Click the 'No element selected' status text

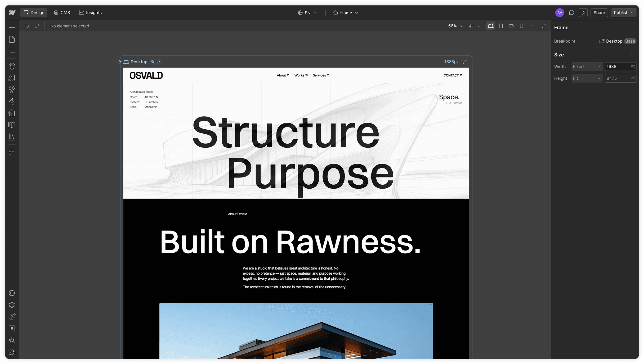pyautogui.click(x=70, y=26)
